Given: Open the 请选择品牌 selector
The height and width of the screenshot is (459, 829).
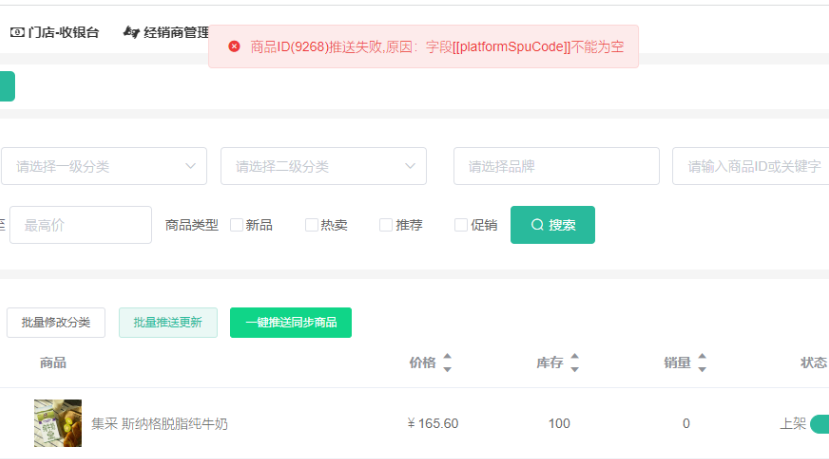Looking at the screenshot, I should click(556, 166).
